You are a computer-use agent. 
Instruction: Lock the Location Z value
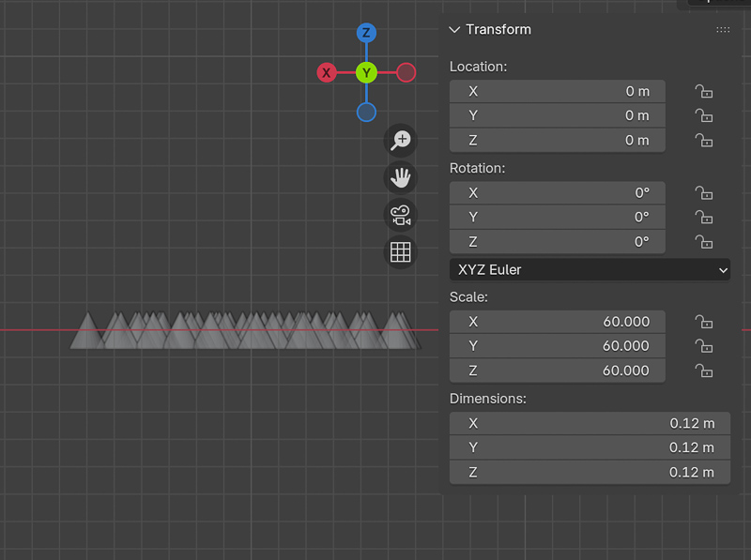[703, 140]
